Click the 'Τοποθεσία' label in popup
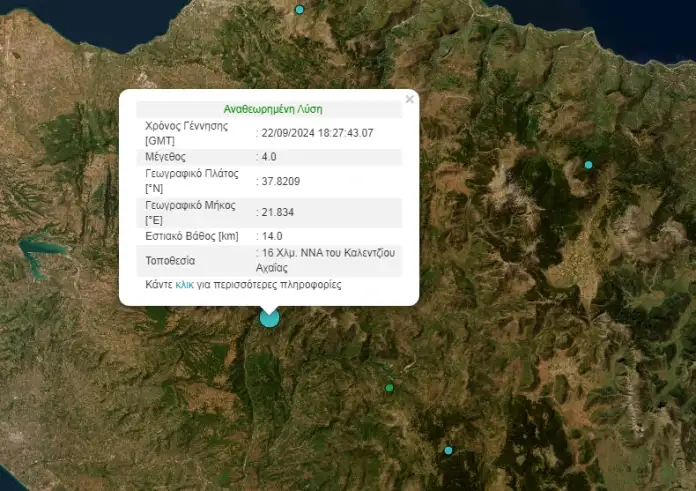This screenshot has height=491, width=696. tap(173, 260)
